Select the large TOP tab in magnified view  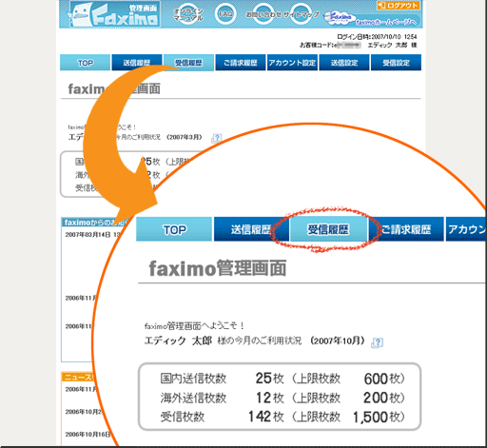tap(174, 229)
